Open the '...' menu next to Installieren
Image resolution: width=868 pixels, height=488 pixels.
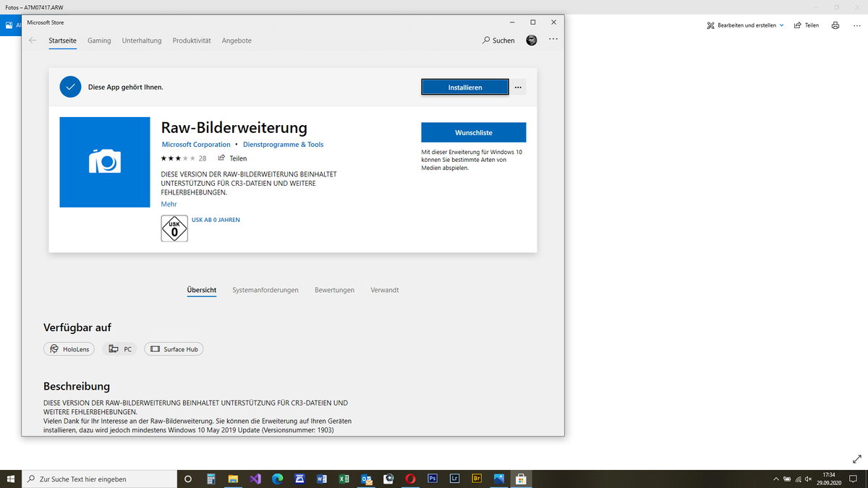[x=518, y=87]
